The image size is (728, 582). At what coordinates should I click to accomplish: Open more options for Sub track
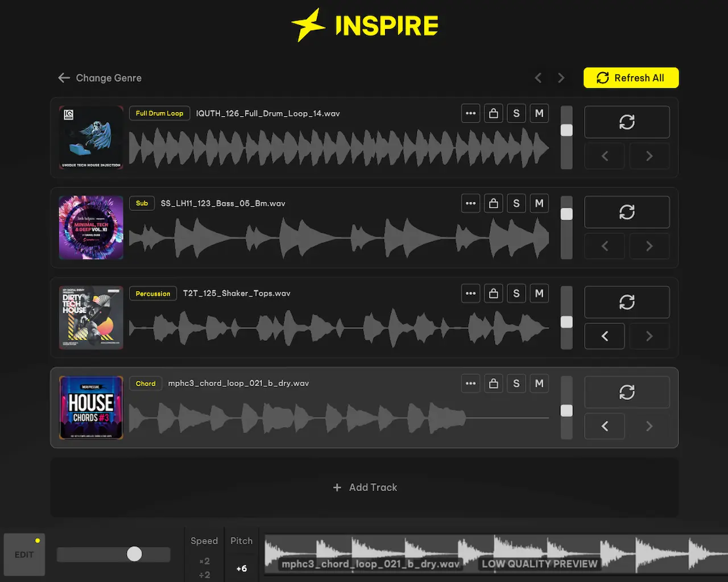(470, 203)
